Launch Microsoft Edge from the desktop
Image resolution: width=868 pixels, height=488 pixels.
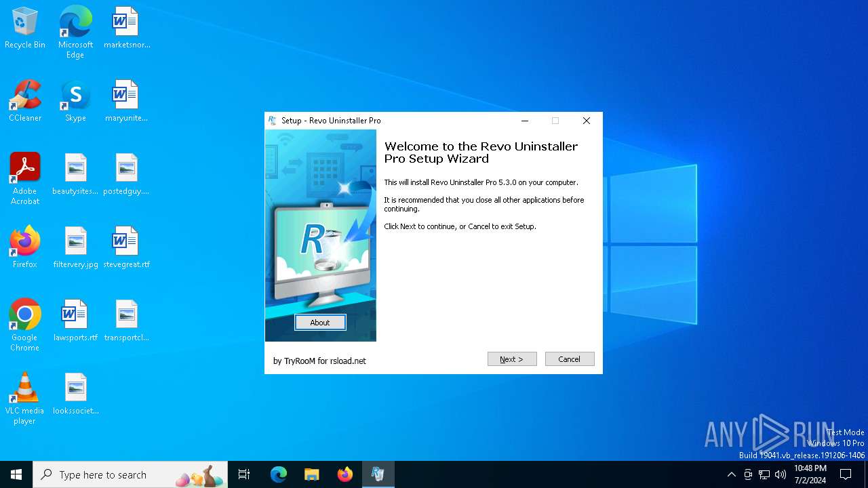click(x=75, y=33)
